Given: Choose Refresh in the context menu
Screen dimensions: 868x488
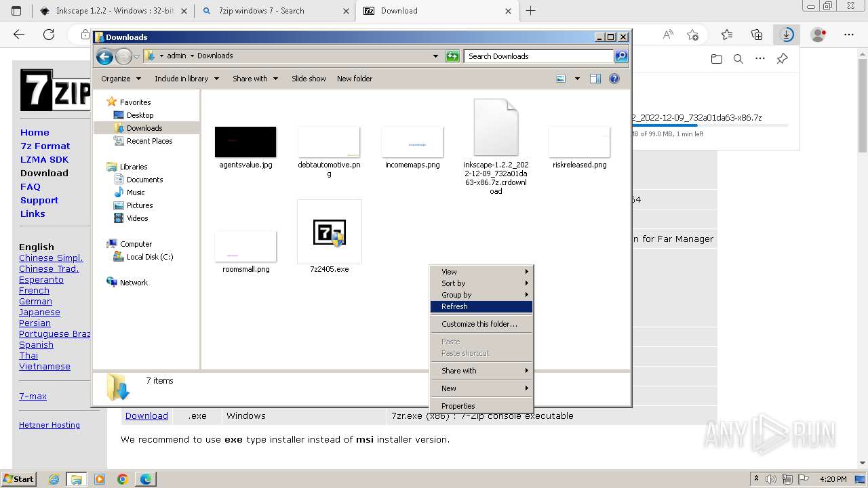Looking at the screenshot, I should point(481,306).
